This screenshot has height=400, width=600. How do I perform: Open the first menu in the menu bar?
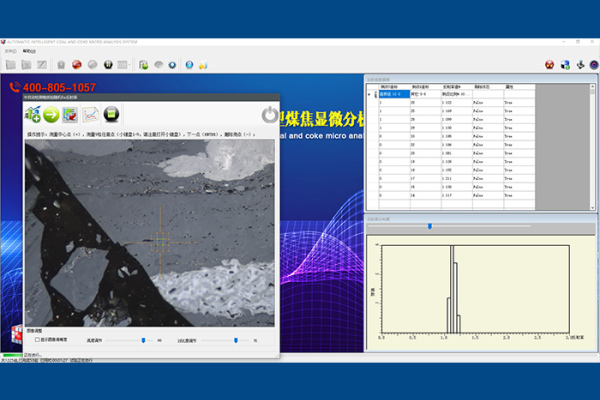click(10, 49)
